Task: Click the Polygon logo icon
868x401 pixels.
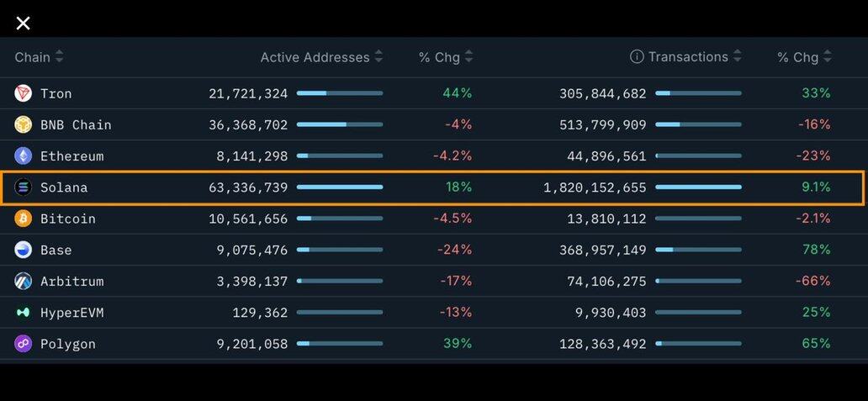Action: (24, 344)
